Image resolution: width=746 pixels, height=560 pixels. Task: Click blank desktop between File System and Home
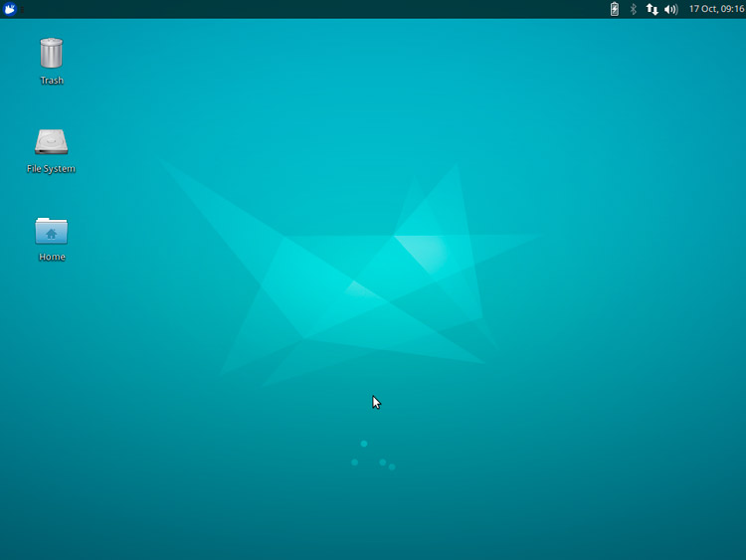pos(51,193)
